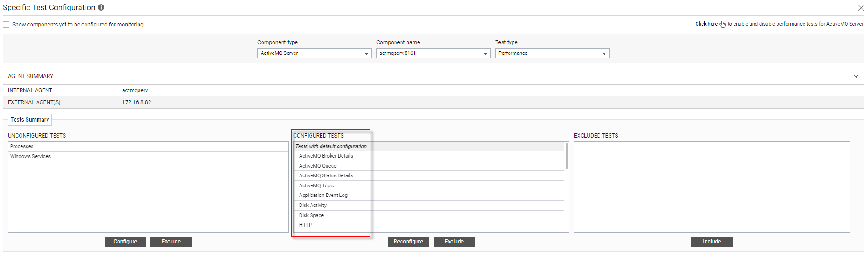
Task: Click the Include button
Action: 712,242
